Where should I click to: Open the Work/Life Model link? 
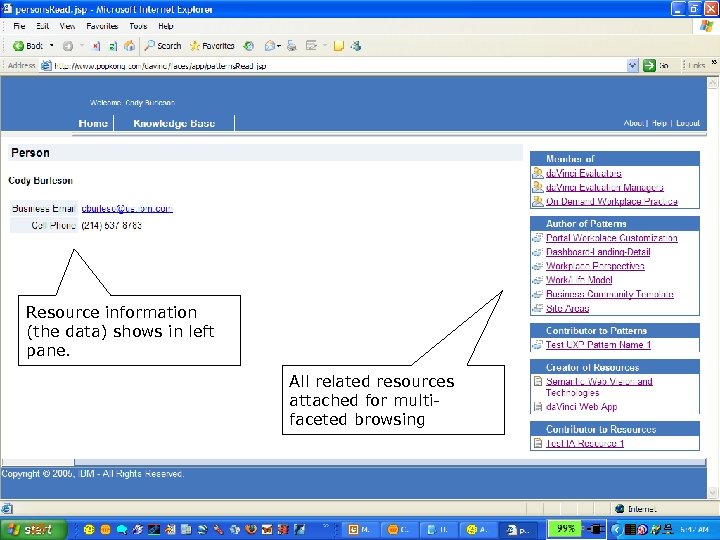point(579,280)
